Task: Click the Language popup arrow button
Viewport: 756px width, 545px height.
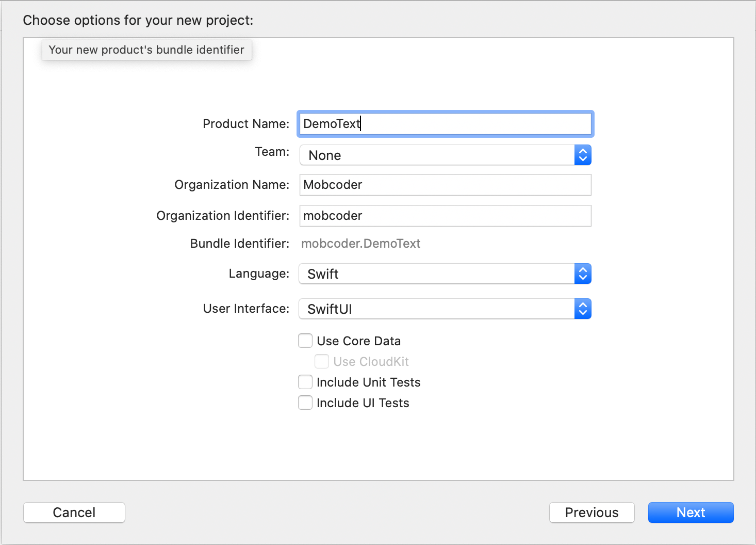Action: (x=583, y=274)
